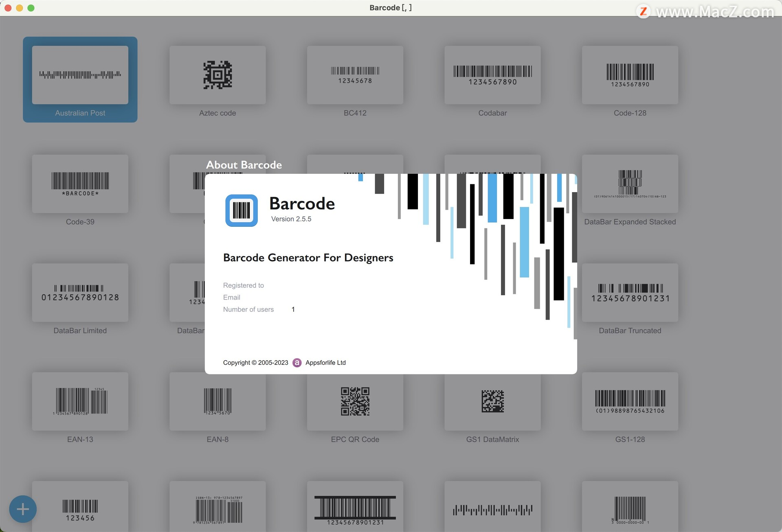Select the BC412 barcode thumbnail
Screen dimensions: 782x532
tap(355, 75)
